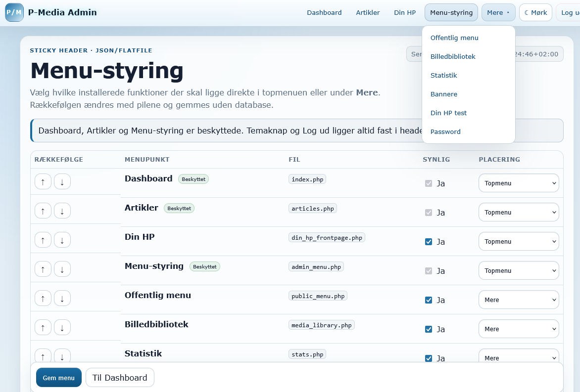Open Statistik from Mere list
The height and width of the screenshot is (392, 580).
443,75
